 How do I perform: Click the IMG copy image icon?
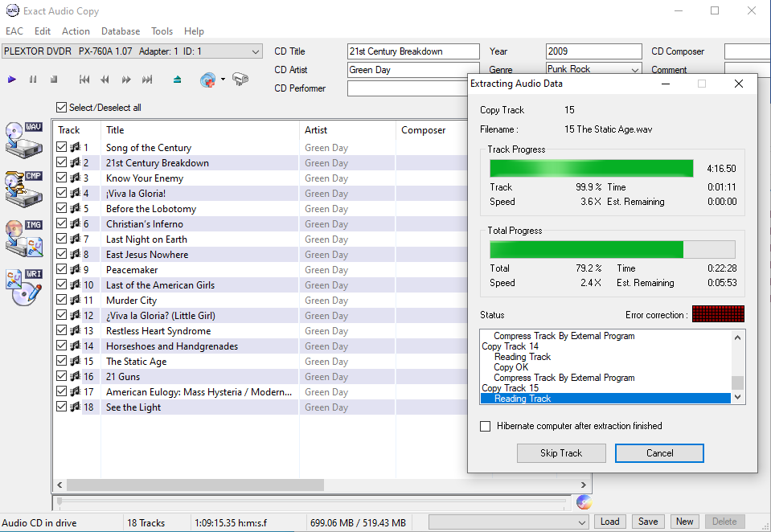(24, 239)
